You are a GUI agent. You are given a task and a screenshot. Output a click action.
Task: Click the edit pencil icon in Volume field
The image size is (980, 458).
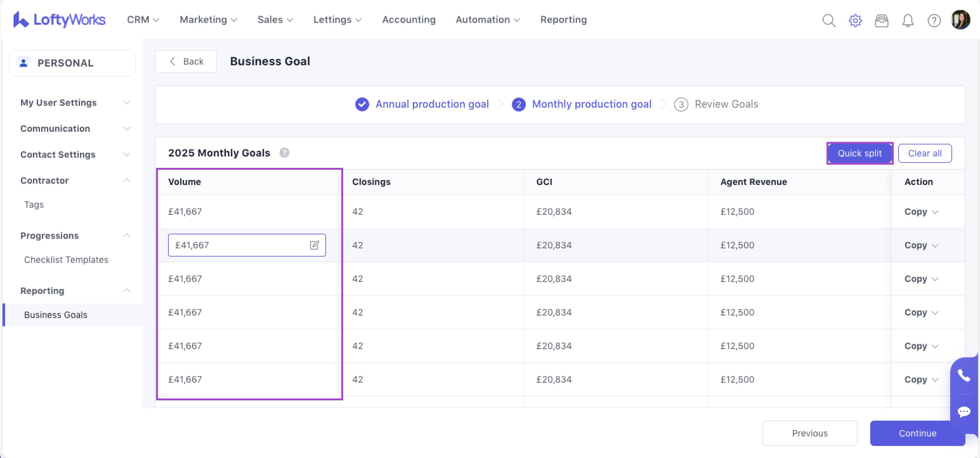314,245
